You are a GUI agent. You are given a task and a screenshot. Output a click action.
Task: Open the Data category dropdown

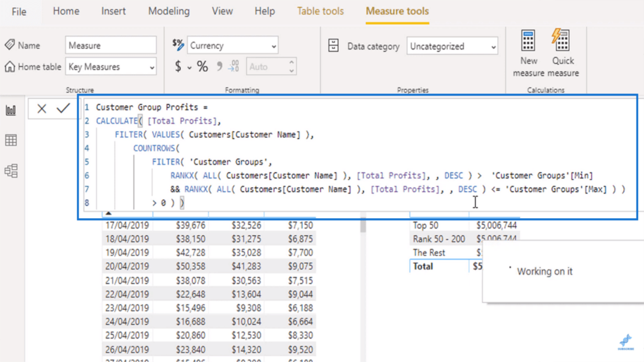[x=452, y=46]
